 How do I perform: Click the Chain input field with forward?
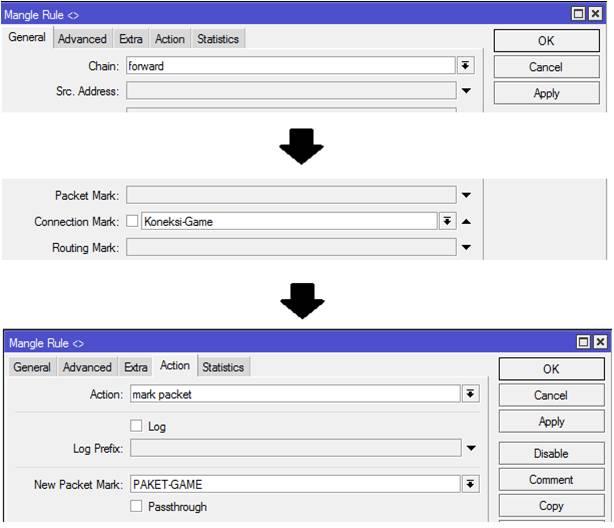pos(291,65)
